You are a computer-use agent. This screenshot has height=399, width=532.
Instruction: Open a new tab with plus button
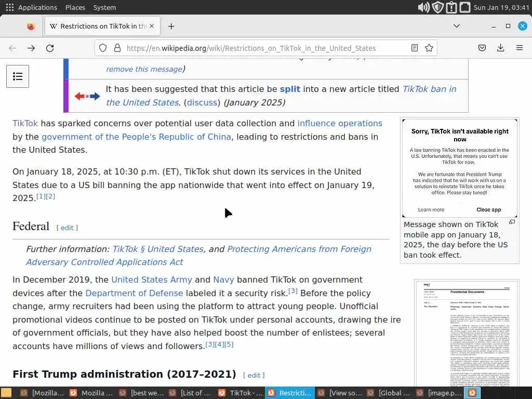pos(171,26)
